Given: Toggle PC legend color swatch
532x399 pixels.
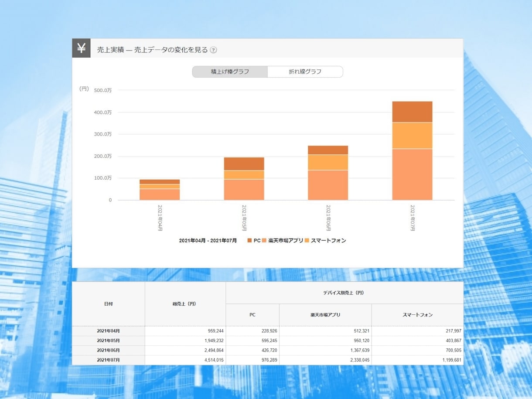Looking at the screenshot, I should 250,240.
